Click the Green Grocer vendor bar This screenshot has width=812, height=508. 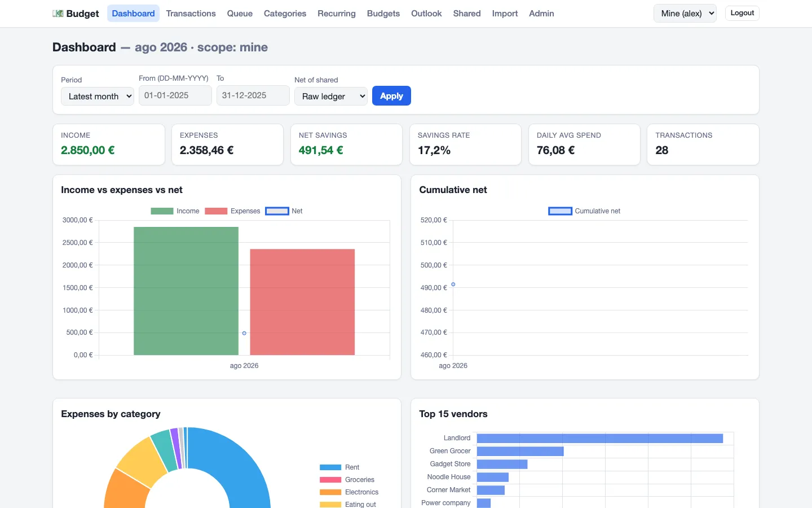pos(520,451)
